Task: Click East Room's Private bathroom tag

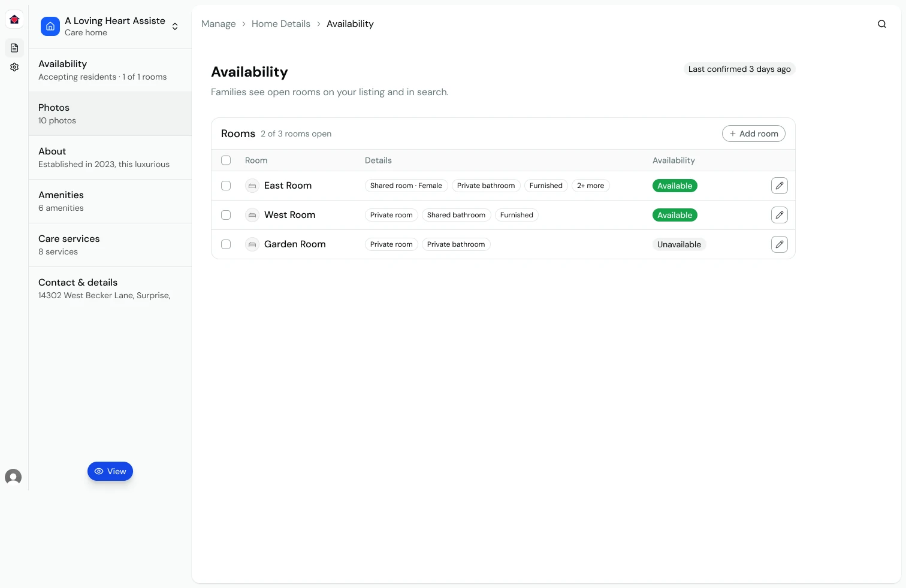Action: pos(486,186)
